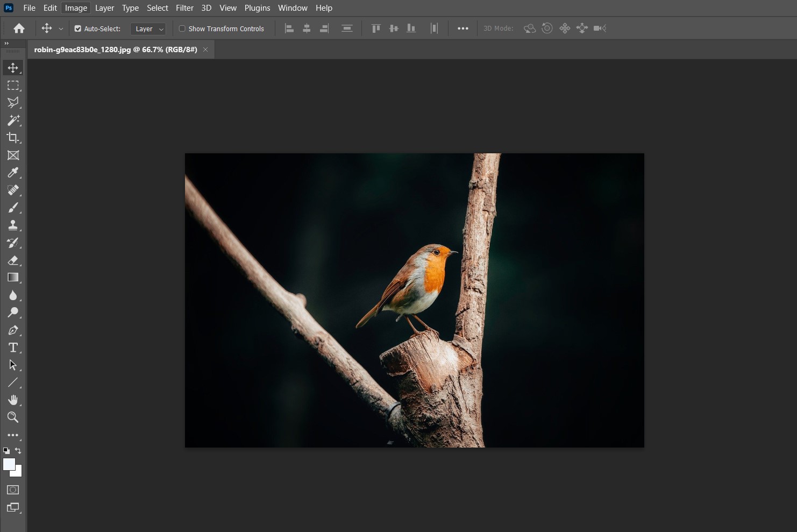The image size is (797, 532).
Task: Toggle Quick Mask mode
Action: pyautogui.click(x=13, y=490)
